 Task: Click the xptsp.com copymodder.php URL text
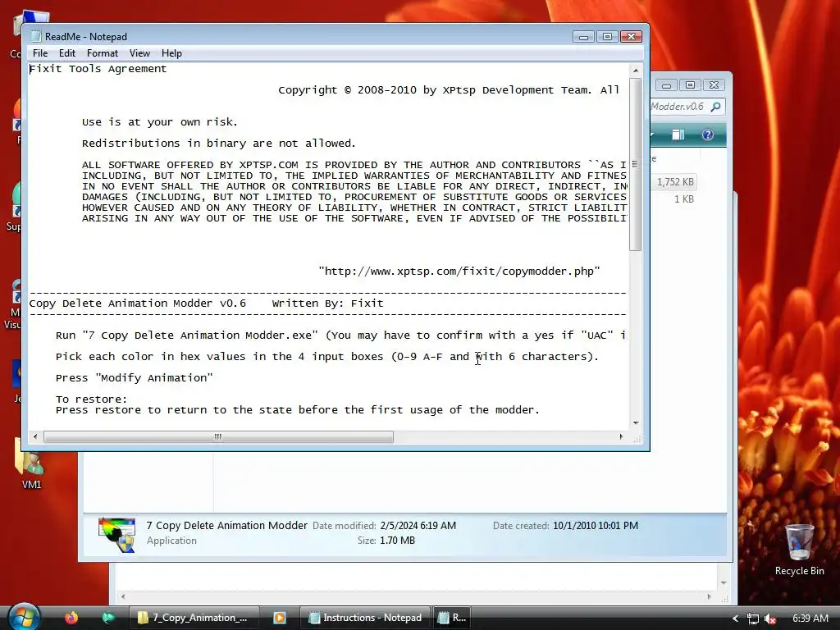click(459, 271)
